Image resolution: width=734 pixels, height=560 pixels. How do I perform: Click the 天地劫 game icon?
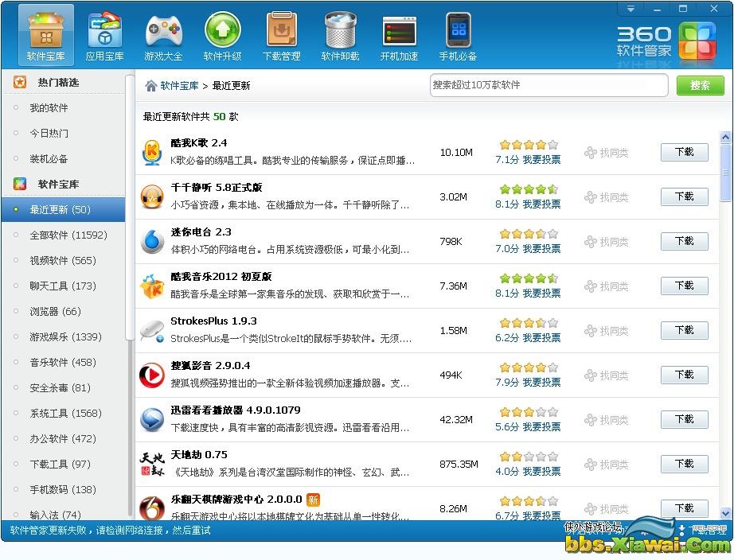pyautogui.click(x=152, y=464)
